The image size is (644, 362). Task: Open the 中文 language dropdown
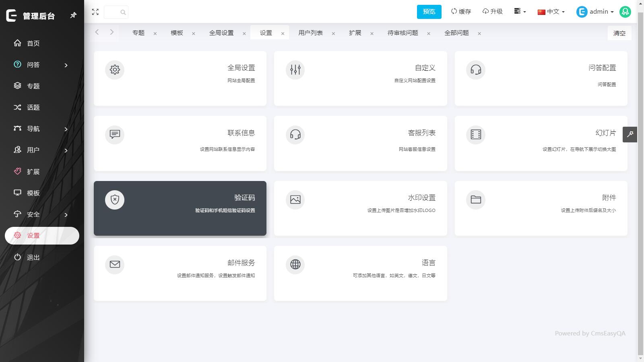pos(551,12)
